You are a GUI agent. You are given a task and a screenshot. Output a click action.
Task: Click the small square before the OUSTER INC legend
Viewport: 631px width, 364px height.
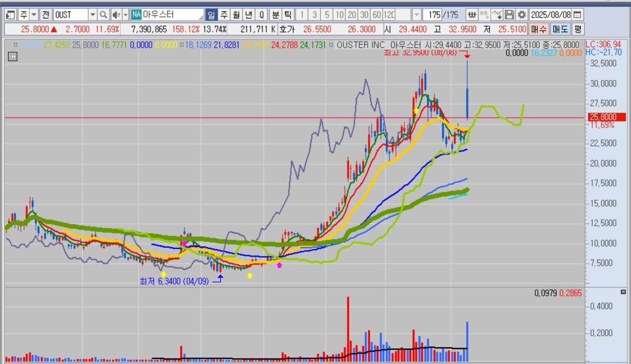pyautogui.click(x=332, y=45)
